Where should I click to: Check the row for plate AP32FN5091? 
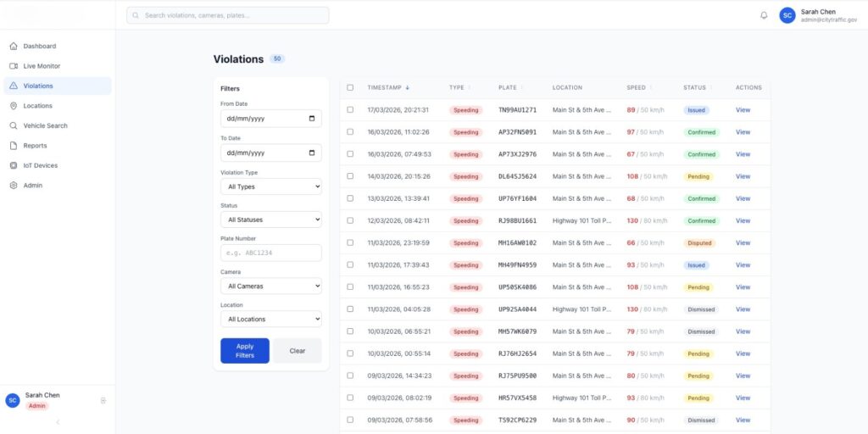click(x=350, y=131)
